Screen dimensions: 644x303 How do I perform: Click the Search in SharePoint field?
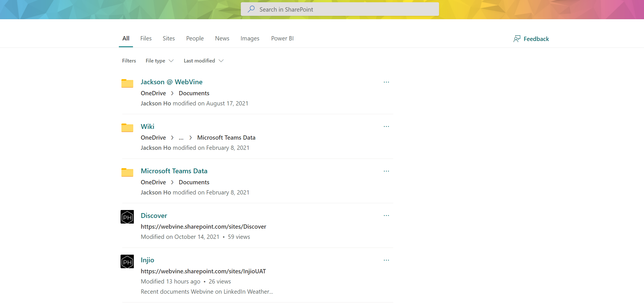(x=340, y=9)
